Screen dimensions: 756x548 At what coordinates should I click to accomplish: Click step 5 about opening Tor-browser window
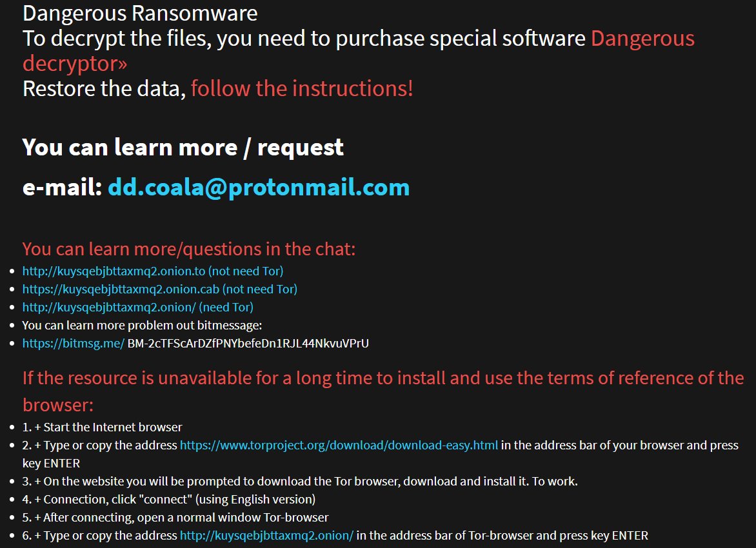(x=175, y=518)
